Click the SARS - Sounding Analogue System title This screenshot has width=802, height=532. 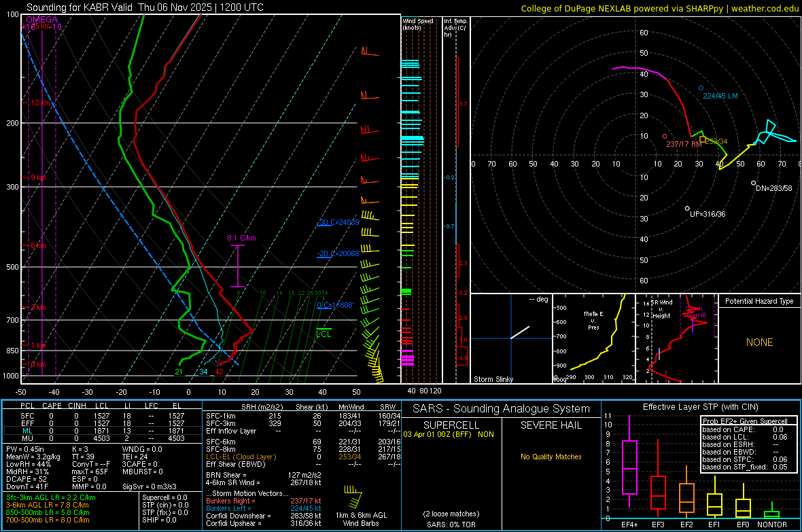pyautogui.click(x=502, y=409)
